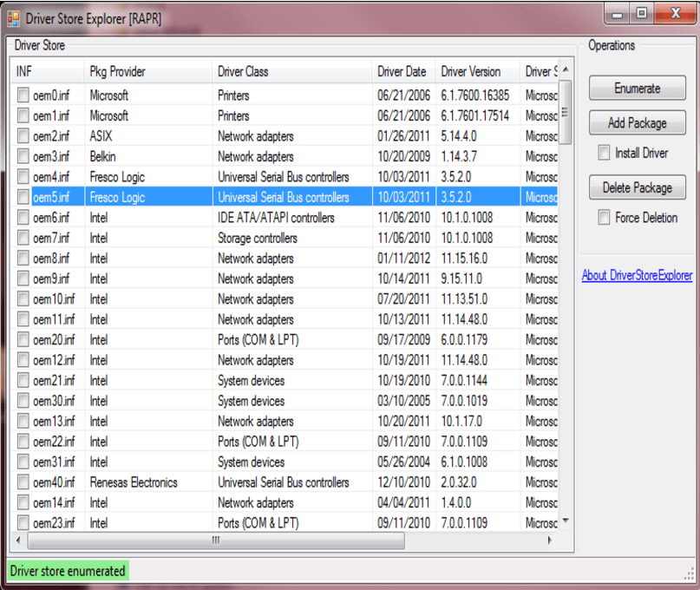
Task: Select the version 2.0.32.0 cell
Action: pos(459,482)
